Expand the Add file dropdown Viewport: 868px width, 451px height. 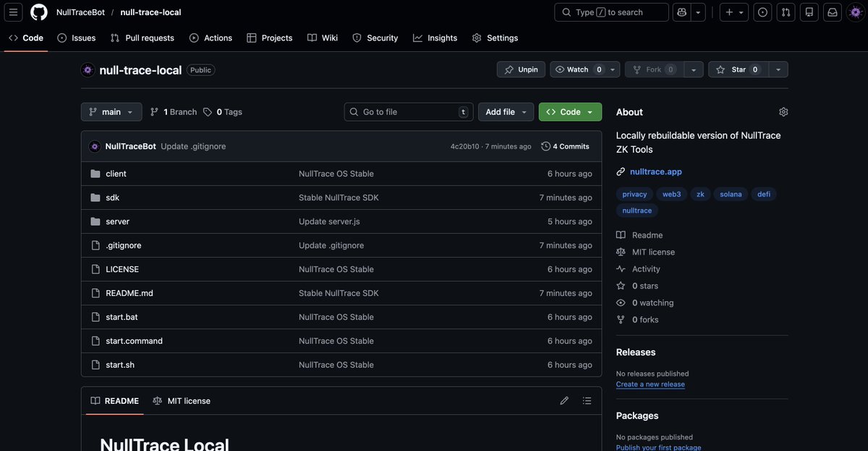coord(506,112)
